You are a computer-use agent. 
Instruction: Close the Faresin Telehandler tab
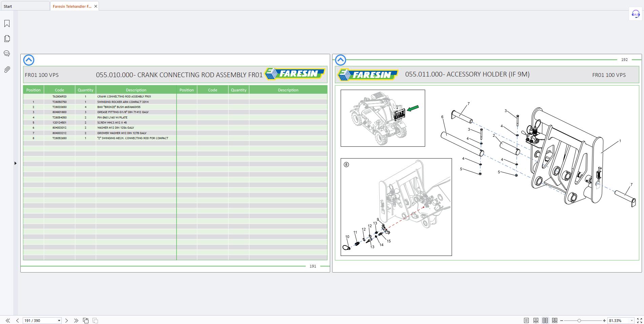click(96, 6)
